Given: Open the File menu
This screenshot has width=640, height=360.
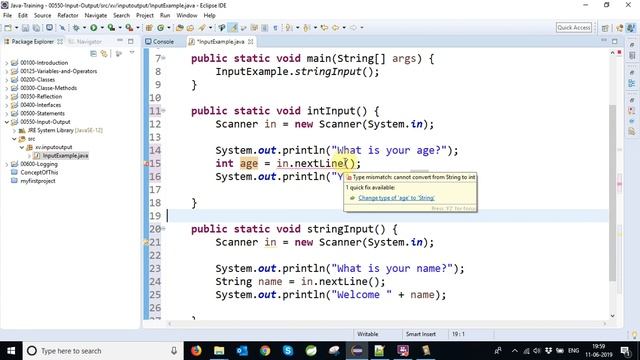Looking at the screenshot, I should coord(7,16).
